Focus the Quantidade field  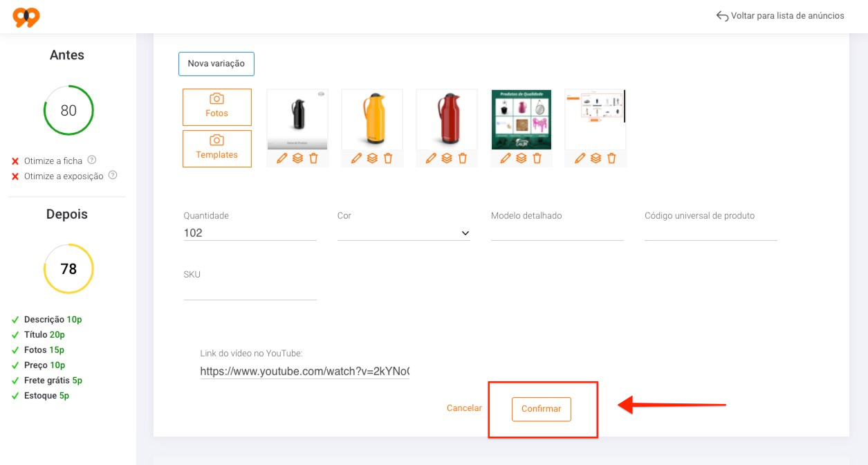click(250, 233)
